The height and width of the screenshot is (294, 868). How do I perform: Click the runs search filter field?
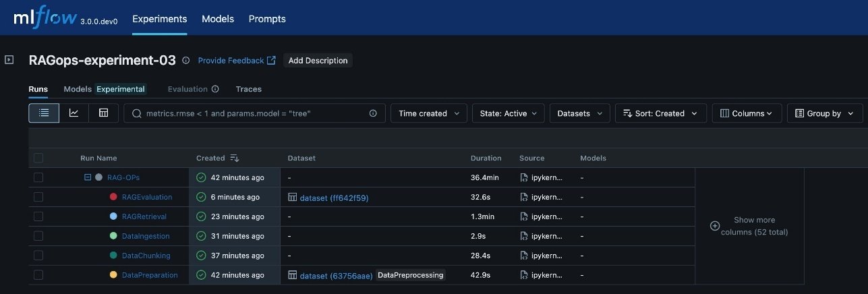(x=254, y=113)
